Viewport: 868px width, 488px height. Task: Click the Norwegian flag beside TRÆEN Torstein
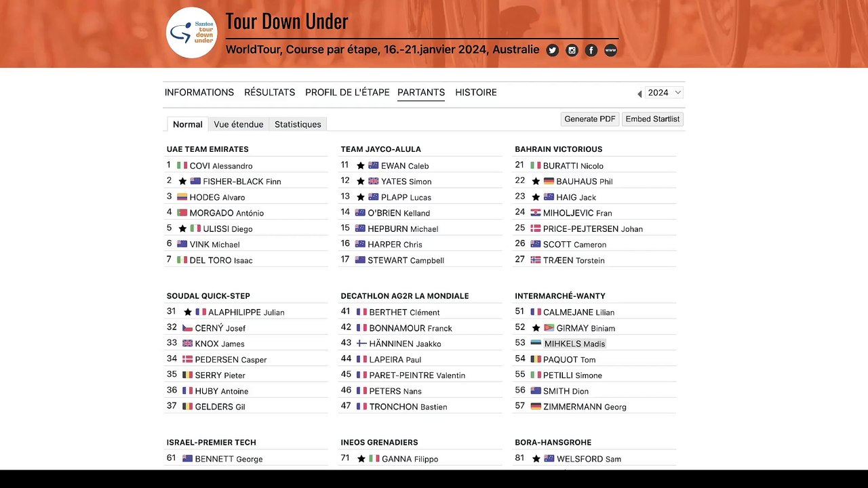pos(536,260)
